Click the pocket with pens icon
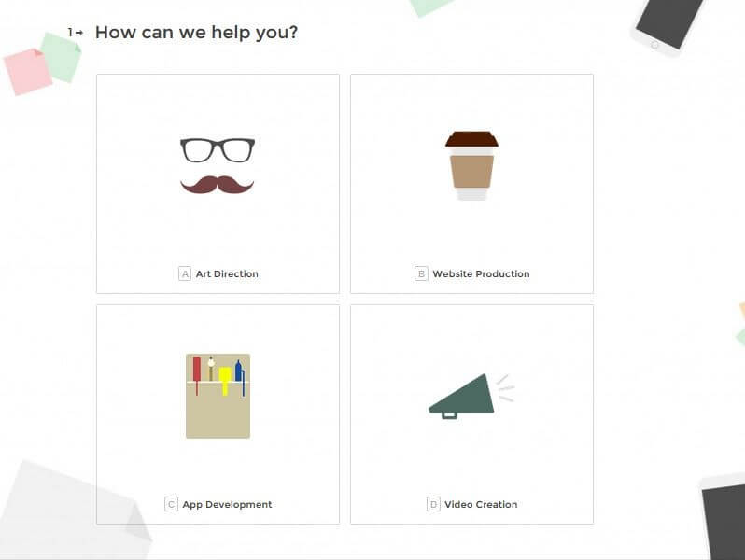 click(218, 396)
